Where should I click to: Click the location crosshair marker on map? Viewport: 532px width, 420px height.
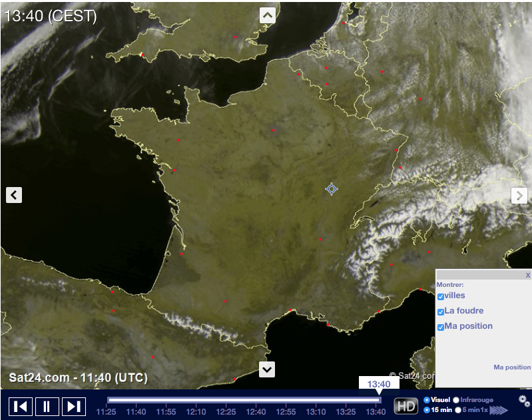[x=332, y=189]
